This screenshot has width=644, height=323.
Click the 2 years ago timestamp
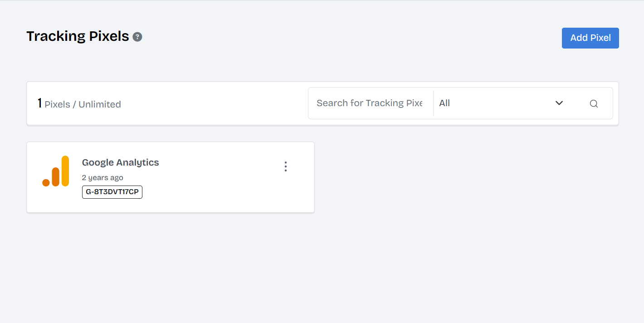coord(102,177)
